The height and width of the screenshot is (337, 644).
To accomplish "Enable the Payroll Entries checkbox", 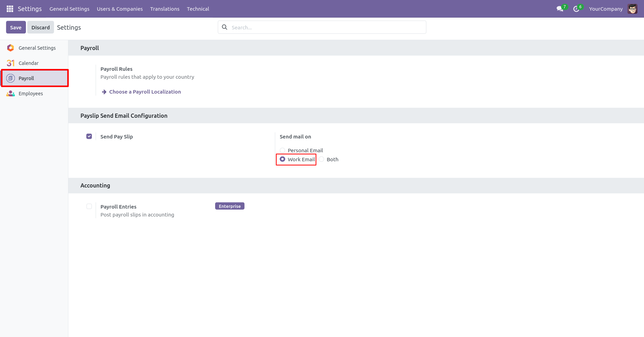I will [x=89, y=206].
